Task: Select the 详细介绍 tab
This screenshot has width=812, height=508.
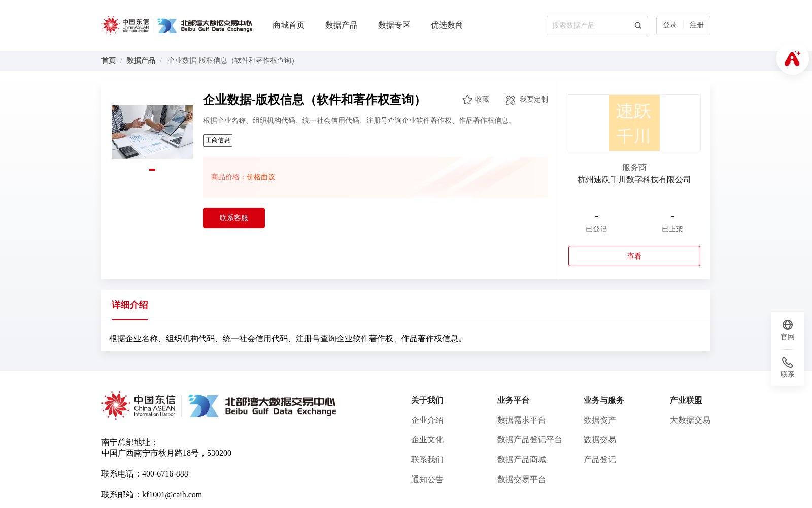Action: tap(130, 305)
